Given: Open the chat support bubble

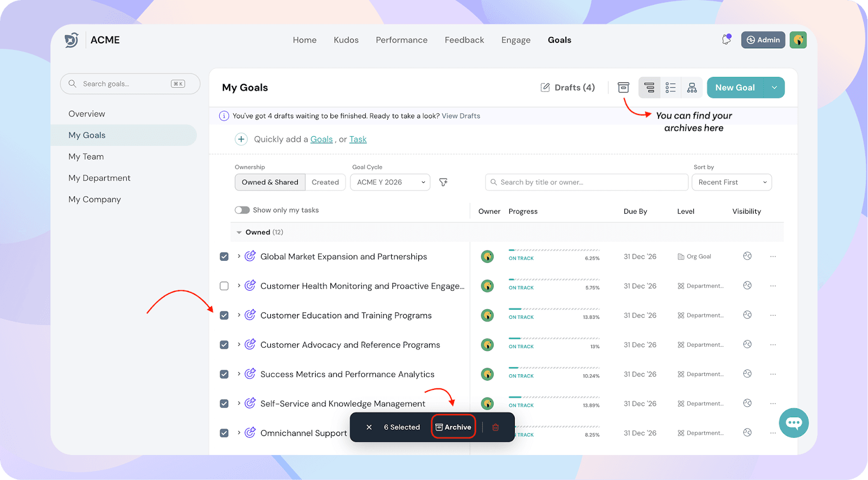Looking at the screenshot, I should pyautogui.click(x=794, y=423).
